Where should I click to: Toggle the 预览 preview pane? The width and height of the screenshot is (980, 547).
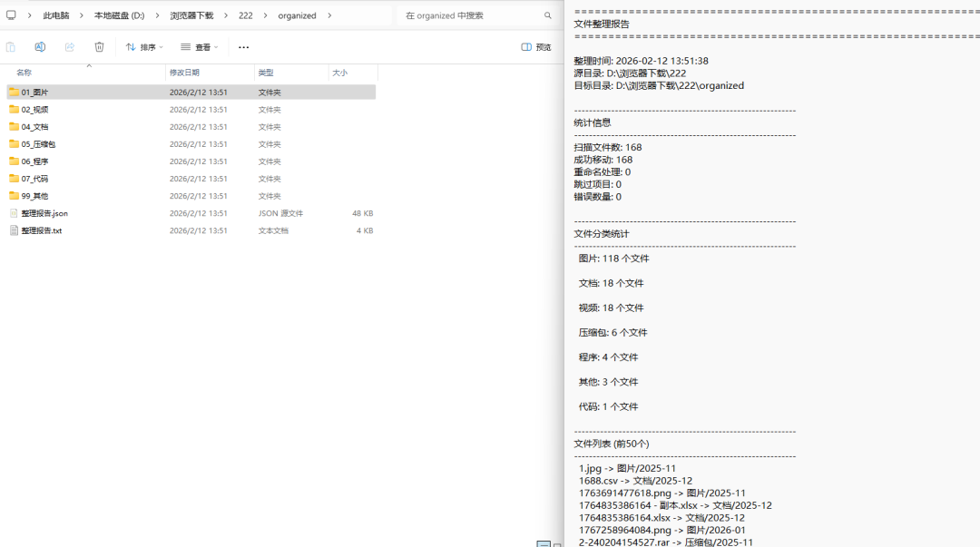coord(535,46)
